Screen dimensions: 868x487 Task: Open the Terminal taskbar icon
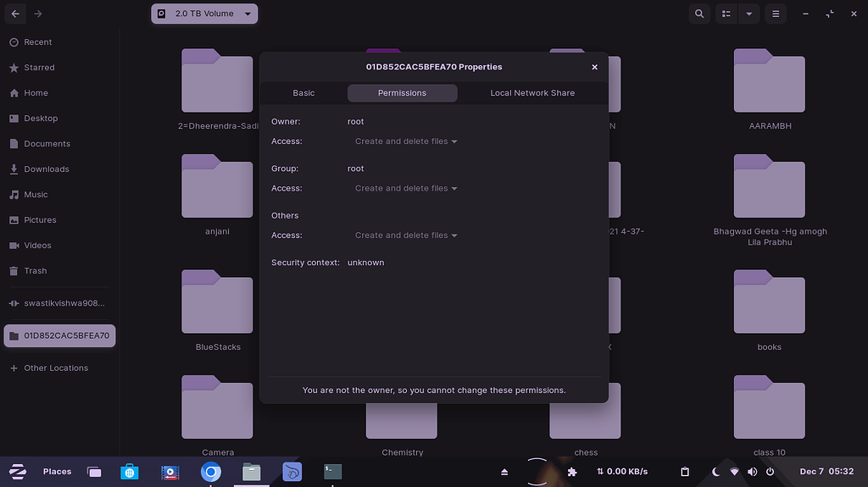coord(332,472)
